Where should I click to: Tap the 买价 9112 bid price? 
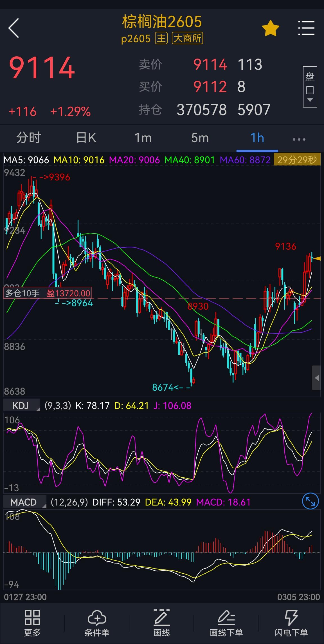point(210,87)
